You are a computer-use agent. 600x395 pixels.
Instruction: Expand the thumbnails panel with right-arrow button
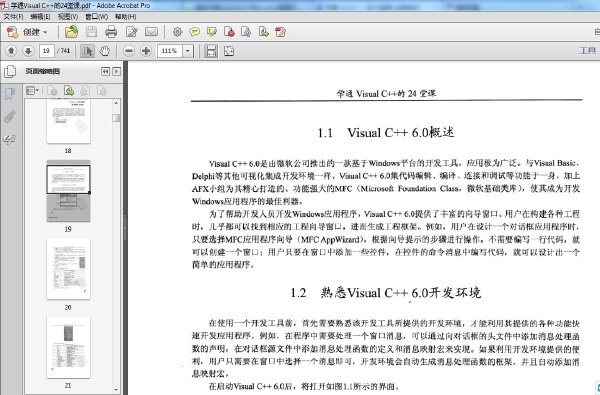coord(116,72)
